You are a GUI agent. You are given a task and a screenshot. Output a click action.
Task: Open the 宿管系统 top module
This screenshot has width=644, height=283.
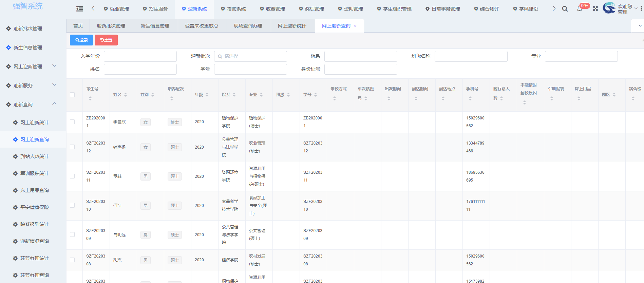click(233, 9)
